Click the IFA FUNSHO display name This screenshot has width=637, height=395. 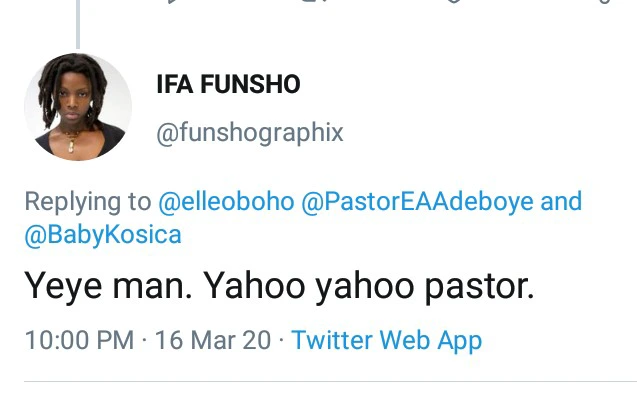tap(228, 84)
